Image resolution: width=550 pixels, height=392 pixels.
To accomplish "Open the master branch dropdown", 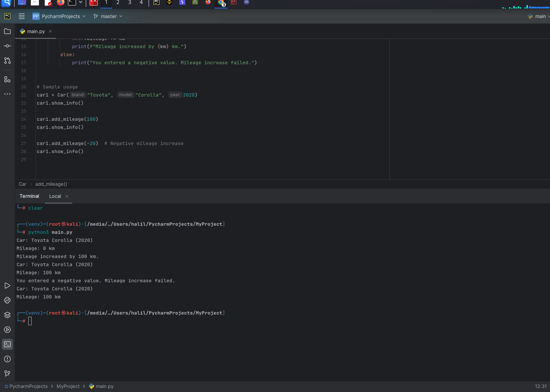I will point(108,16).
